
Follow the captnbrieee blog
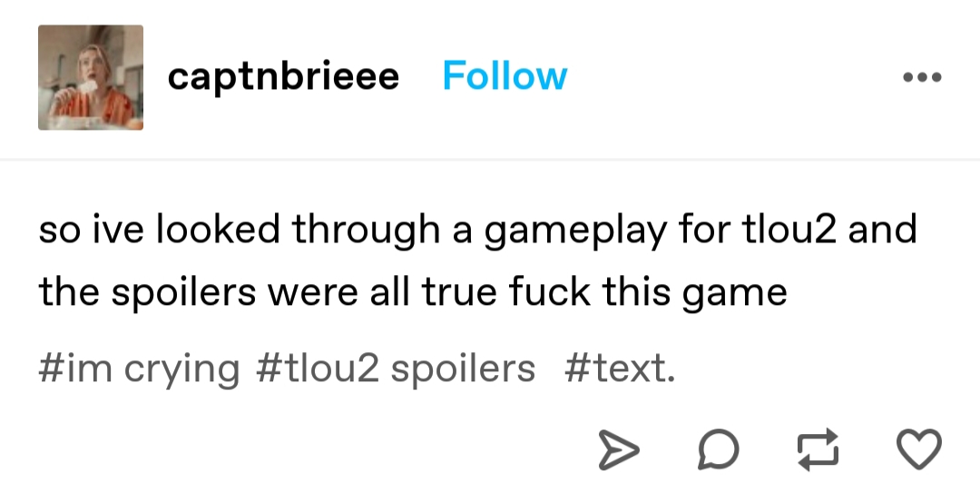tap(505, 76)
